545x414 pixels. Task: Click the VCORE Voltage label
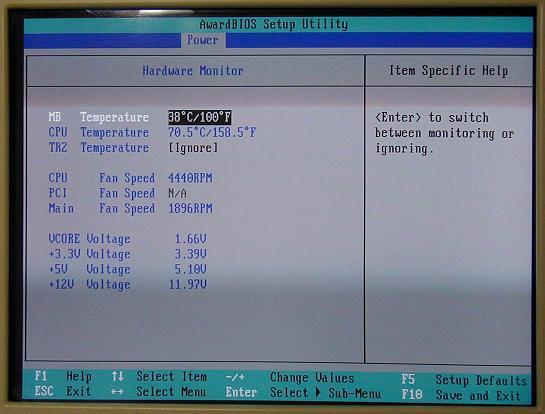89,239
